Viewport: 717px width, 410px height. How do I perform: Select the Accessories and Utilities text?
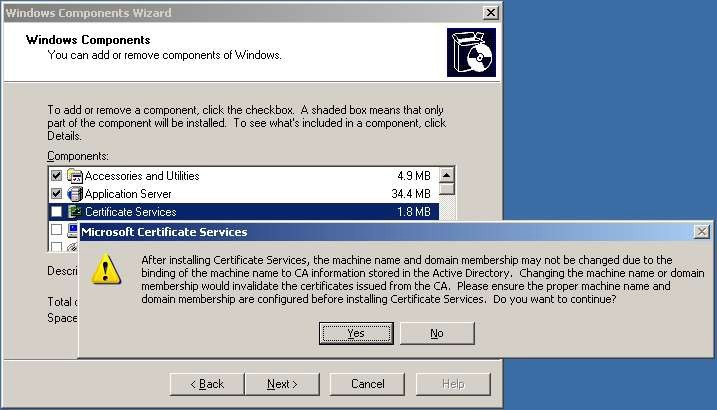(x=142, y=176)
